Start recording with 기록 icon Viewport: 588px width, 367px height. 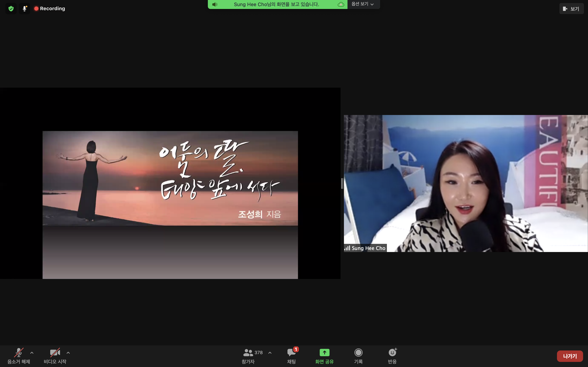tap(358, 355)
